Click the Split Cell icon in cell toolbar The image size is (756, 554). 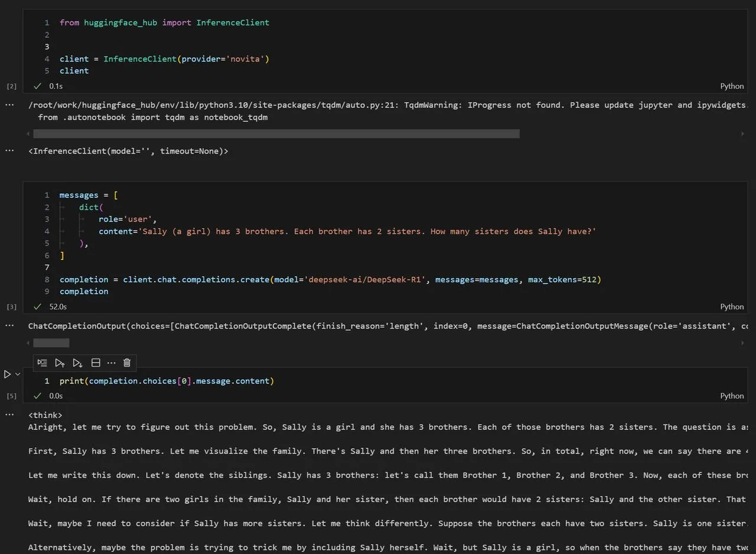click(x=96, y=363)
